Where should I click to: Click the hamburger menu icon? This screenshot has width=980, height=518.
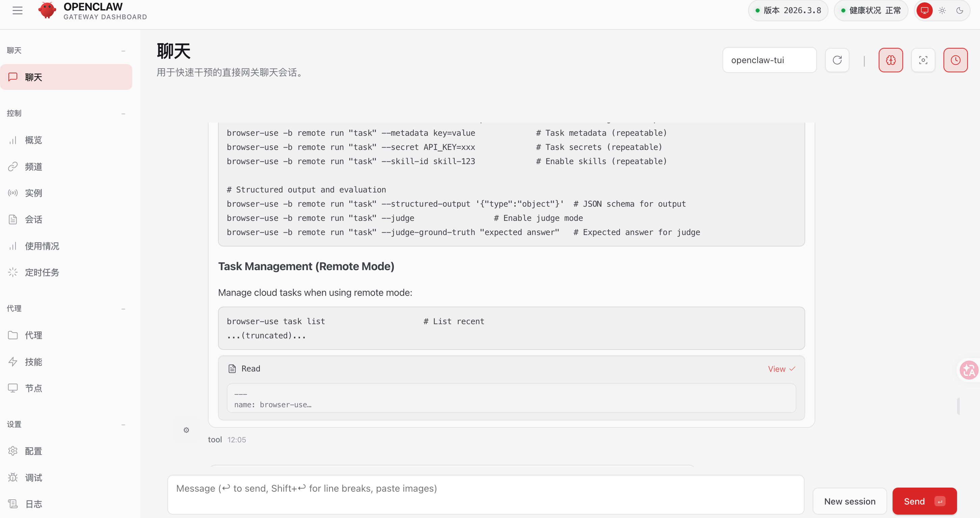[x=18, y=10]
